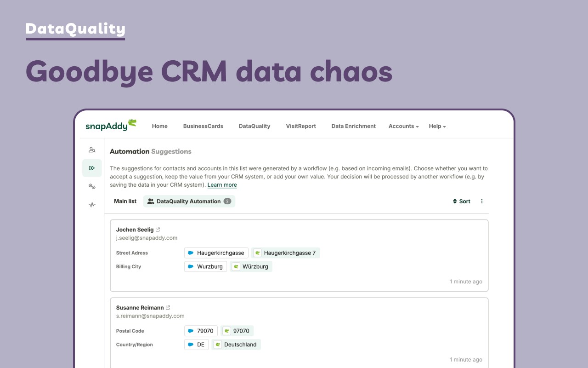This screenshot has height=368, width=588.
Task: Select the automation fast-forward sidebar icon
Action: 92,168
